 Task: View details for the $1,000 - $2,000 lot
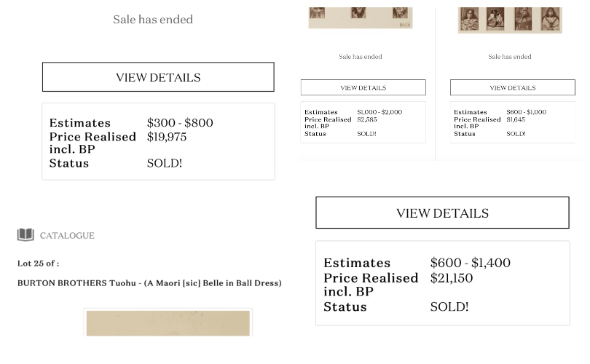point(363,87)
